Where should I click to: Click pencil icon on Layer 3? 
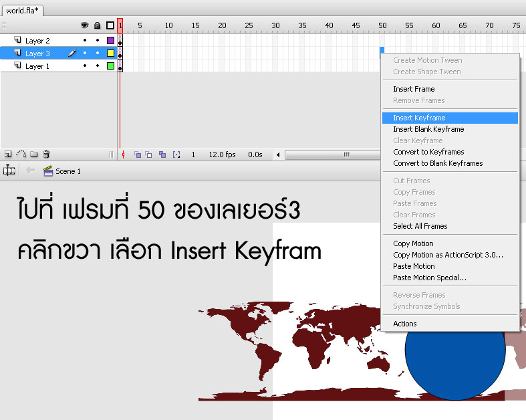pos(72,53)
